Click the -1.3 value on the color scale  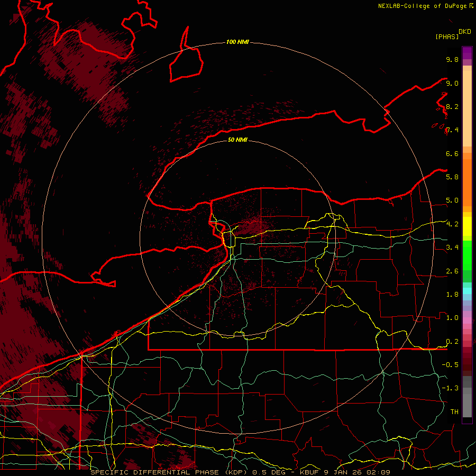coord(450,388)
